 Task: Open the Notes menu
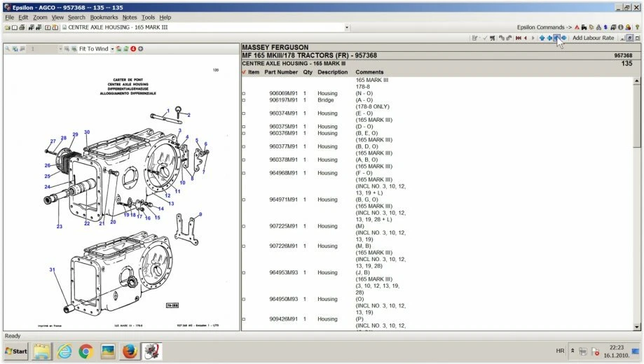click(130, 17)
